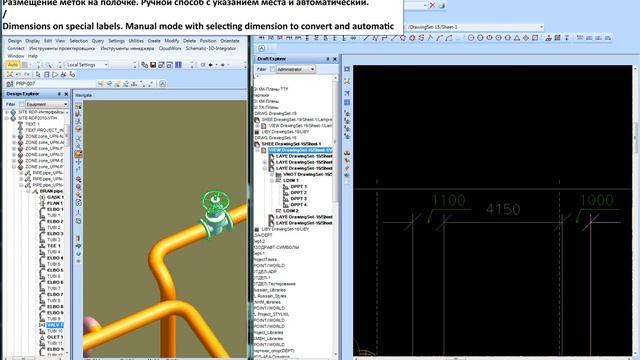Screen dimensions: 640x360
Task: Open the Administrator filter dropdown
Action: coord(296,69)
